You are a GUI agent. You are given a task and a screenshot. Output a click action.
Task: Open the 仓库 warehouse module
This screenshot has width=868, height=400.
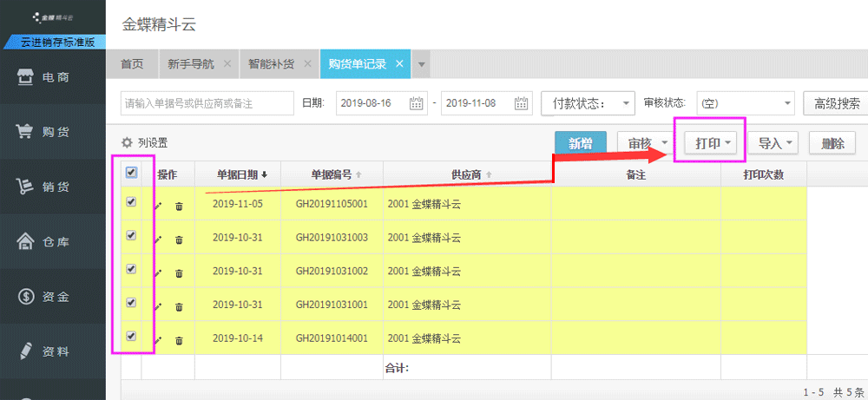[53, 242]
